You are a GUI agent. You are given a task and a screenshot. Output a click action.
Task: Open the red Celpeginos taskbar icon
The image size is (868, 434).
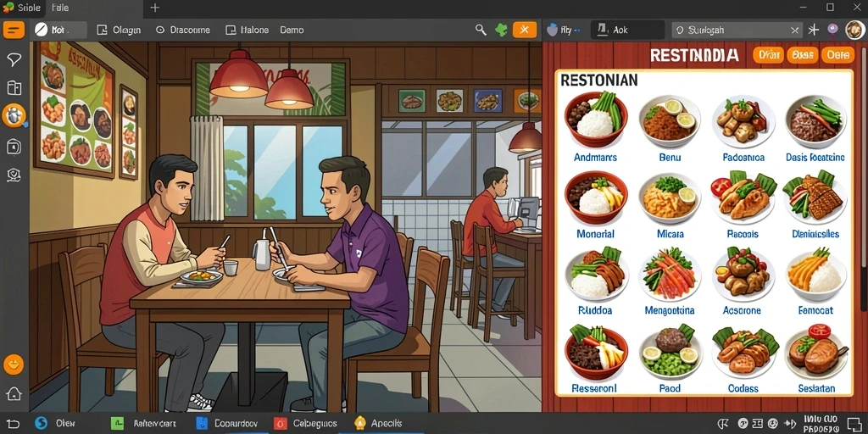[280, 424]
